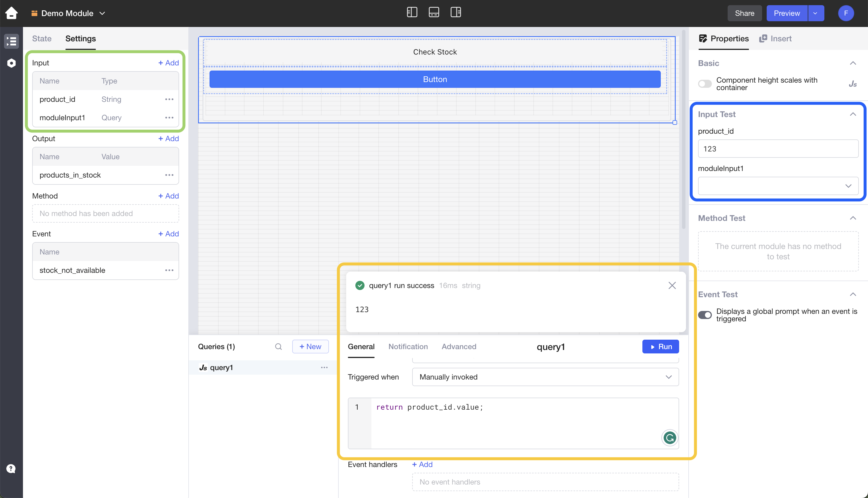Enable component height scales with container
The width and height of the screenshot is (868, 498).
click(x=705, y=84)
